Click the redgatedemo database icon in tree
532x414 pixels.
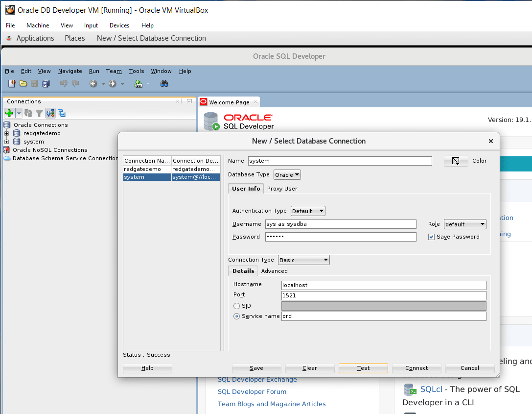(x=17, y=133)
